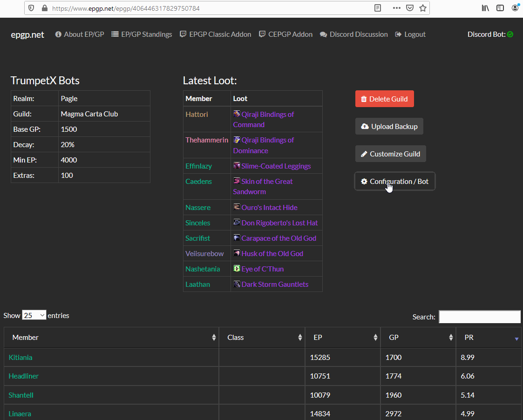523x420 pixels.
Task: Open the Show entries count dropdown
Action: (34, 315)
